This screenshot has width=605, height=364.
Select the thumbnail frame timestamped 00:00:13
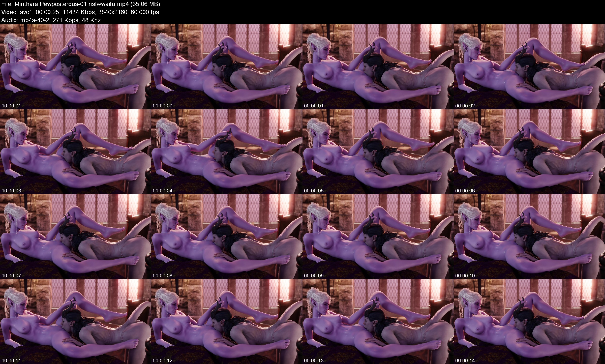point(378,321)
